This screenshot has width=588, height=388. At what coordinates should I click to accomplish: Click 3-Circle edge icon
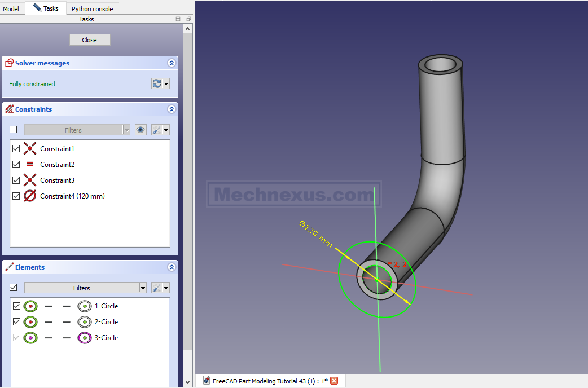click(85, 338)
